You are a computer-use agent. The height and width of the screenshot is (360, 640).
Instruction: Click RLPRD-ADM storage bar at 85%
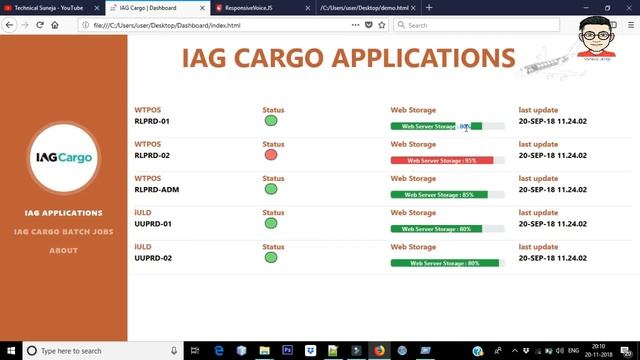point(447,195)
